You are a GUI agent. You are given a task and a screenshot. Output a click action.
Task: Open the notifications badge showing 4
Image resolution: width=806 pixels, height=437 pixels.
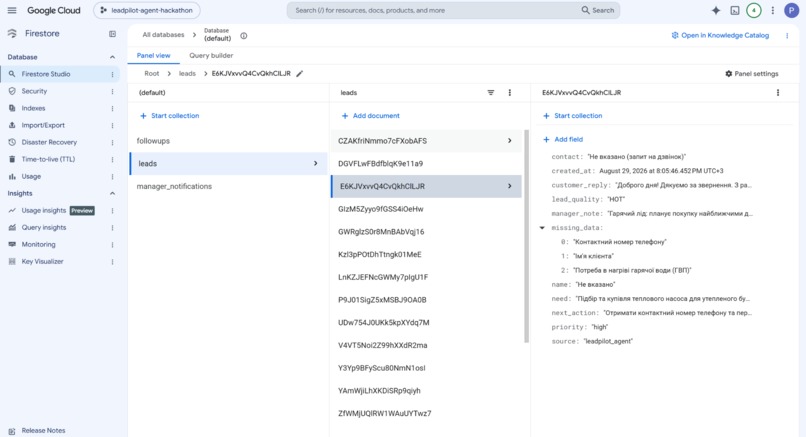(754, 10)
